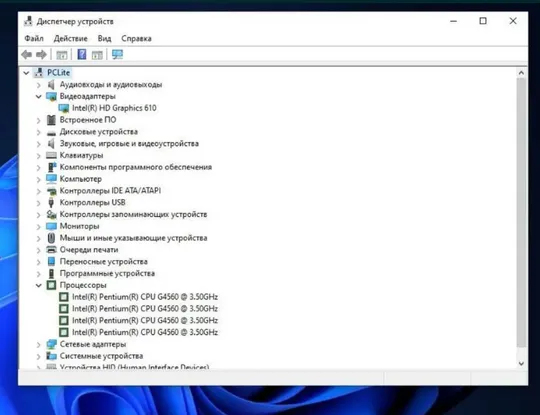Open the Справка menu
Viewport: 540px width, 415px height.
(136, 38)
